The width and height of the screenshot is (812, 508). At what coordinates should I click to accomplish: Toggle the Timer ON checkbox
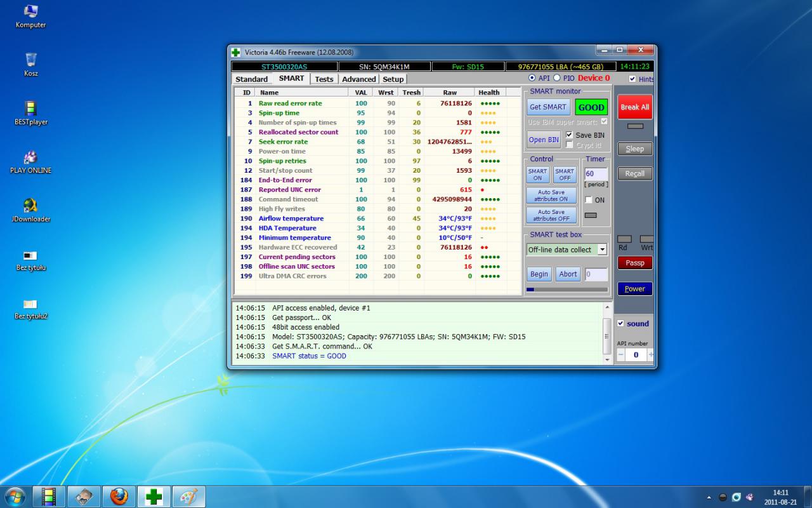(588, 199)
